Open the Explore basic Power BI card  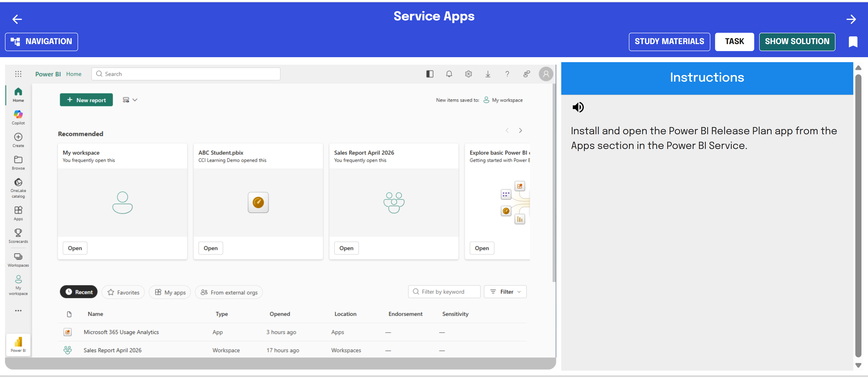[x=482, y=248]
